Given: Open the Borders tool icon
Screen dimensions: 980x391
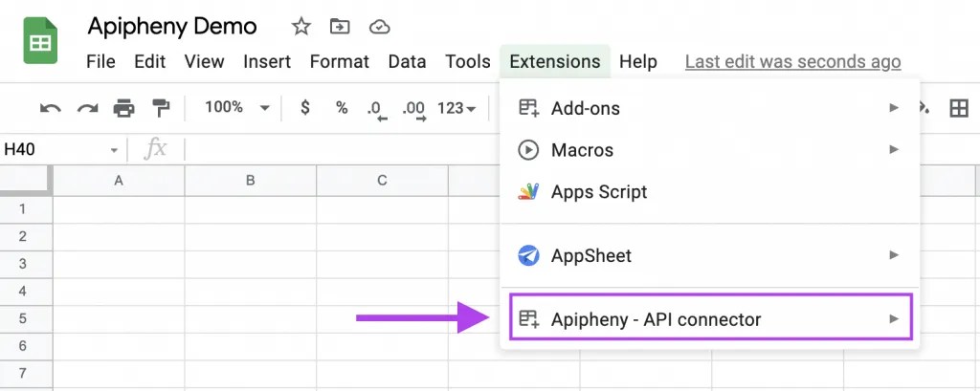Looking at the screenshot, I should pos(958,109).
